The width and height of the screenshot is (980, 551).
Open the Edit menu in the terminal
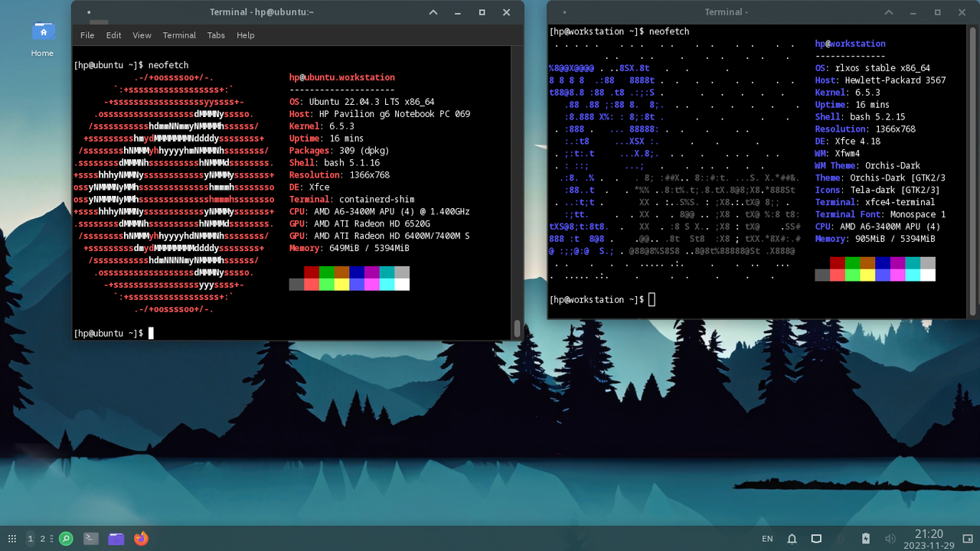click(113, 35)
